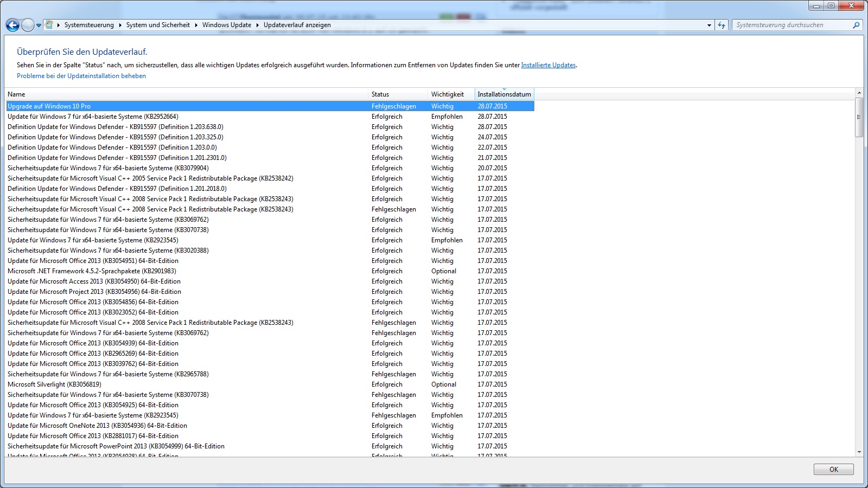The image size is (868, 488).
Task: Navigate to Systemsteuerung breadcrumb
Action: point(89,25)
